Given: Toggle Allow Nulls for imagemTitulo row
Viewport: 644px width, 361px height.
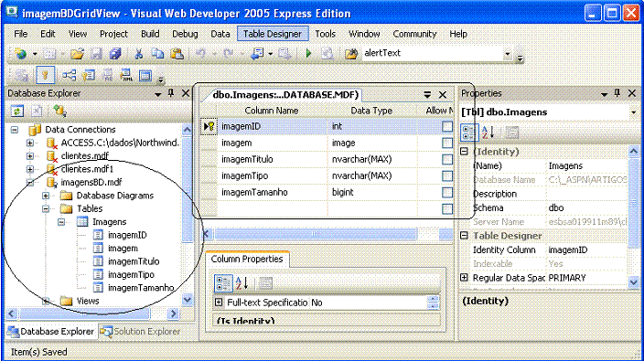Looking at the screenshot, I should click(447, 159).
